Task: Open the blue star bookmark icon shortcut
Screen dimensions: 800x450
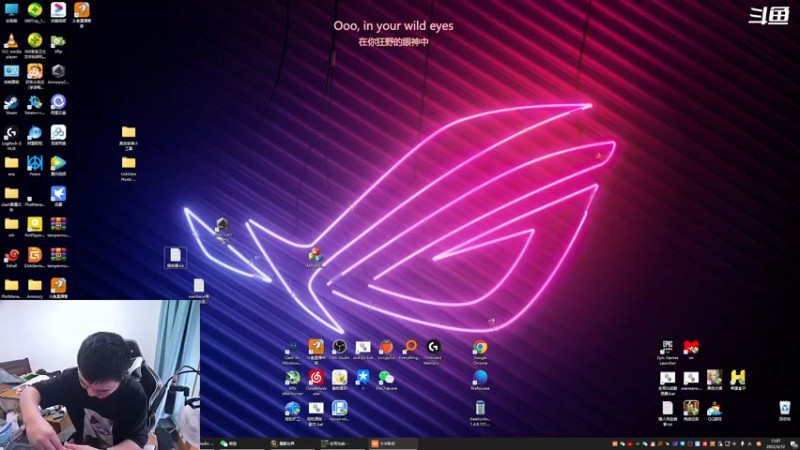Action: [363, 380]
